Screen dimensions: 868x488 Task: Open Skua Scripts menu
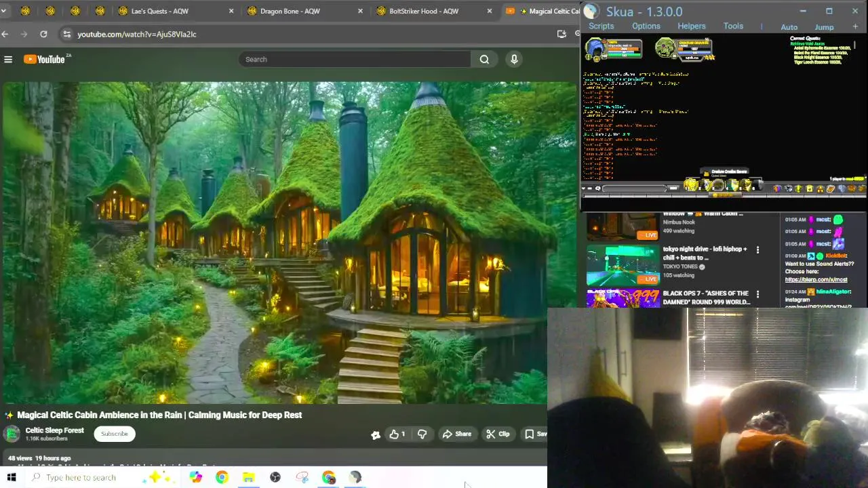[601, 26]
